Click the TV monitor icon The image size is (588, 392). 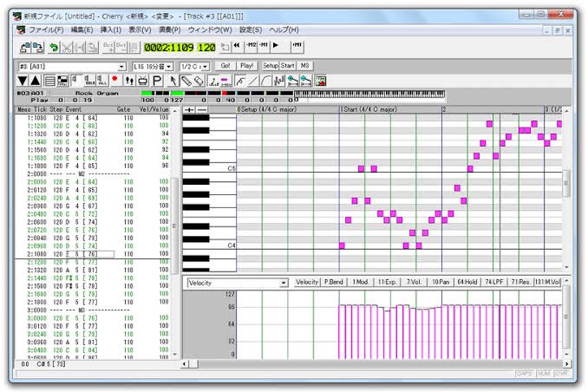point(143,81)
